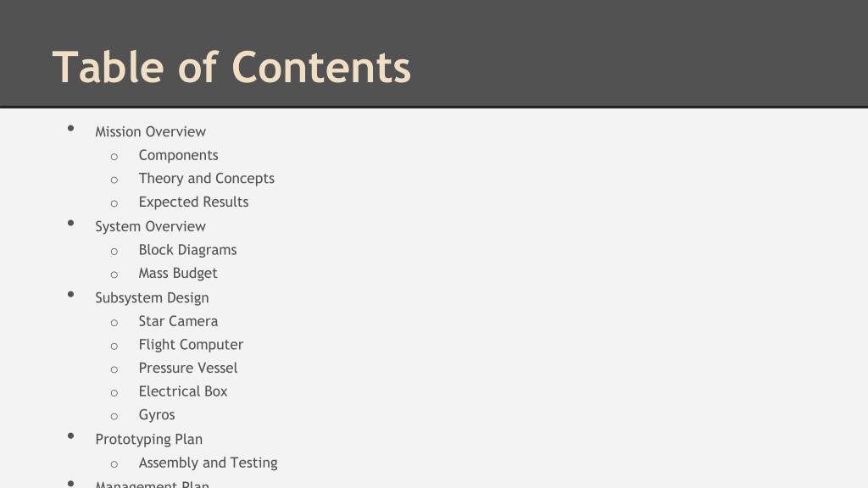Click the Flight Computer item

191,345
